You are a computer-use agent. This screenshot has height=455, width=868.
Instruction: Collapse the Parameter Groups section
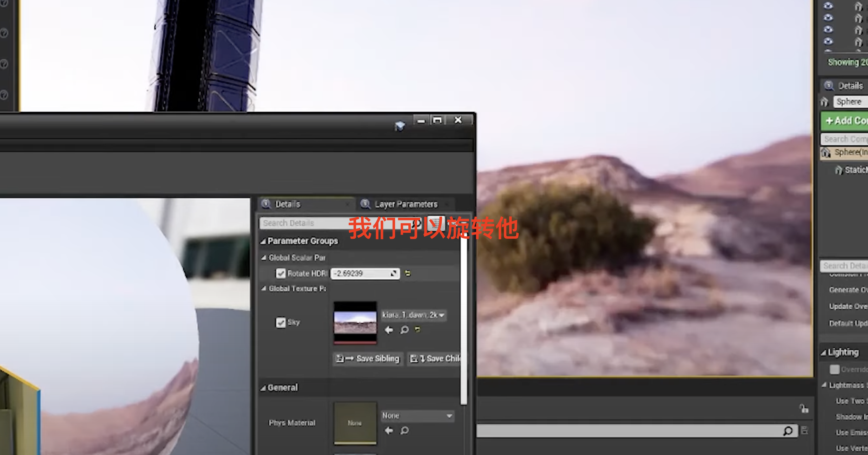pyautogui.click(x=263, y=241)
